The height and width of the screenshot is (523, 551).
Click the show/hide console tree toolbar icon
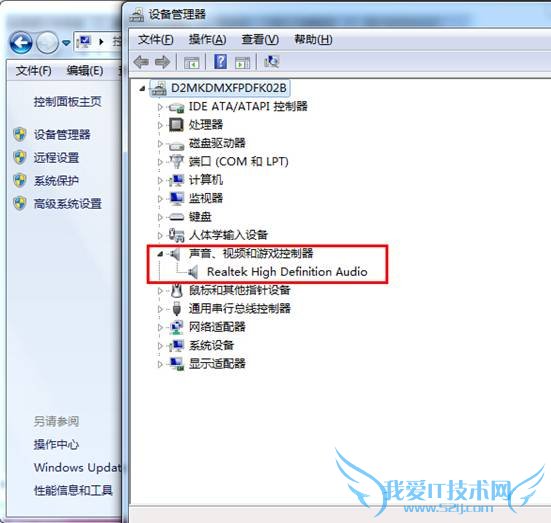(x=192, y=63)
